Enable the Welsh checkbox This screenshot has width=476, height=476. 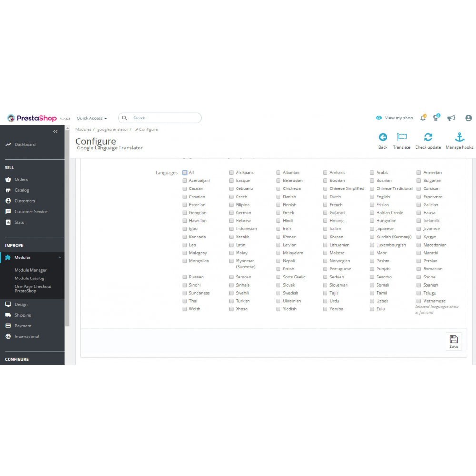pos(185,309)
